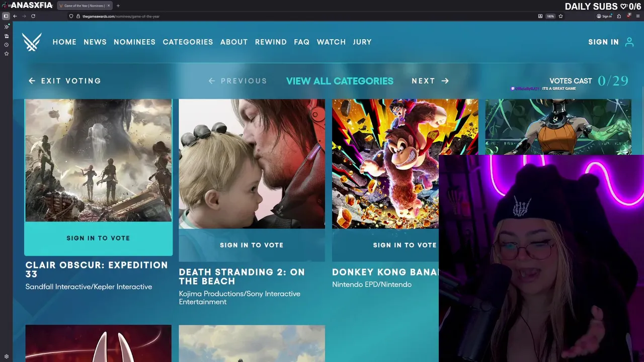This screenshot has height=362, width=644.
Task: Open the NOMINEES nav item
Action: [134, 42]
